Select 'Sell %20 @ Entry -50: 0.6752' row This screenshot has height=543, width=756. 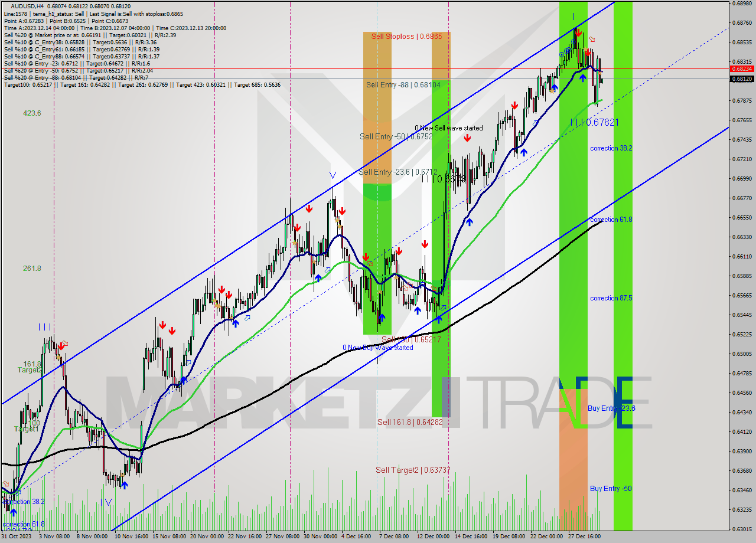(x=78, y=70)
